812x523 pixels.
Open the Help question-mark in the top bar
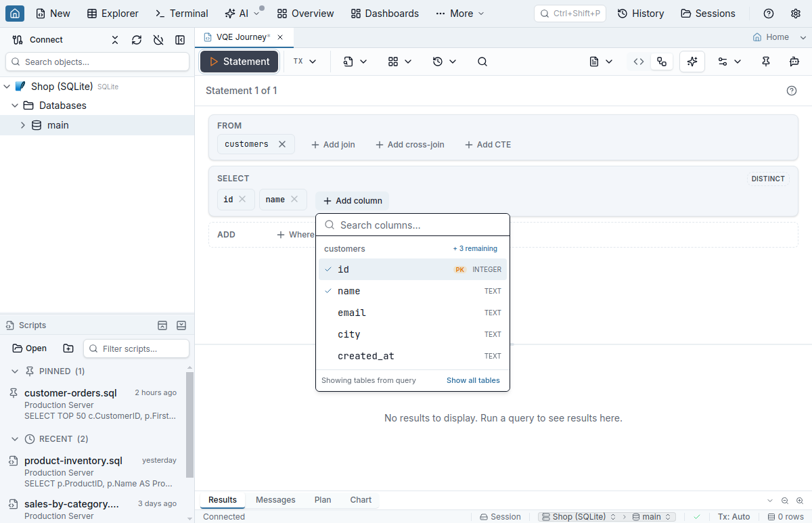coord(769,14)
